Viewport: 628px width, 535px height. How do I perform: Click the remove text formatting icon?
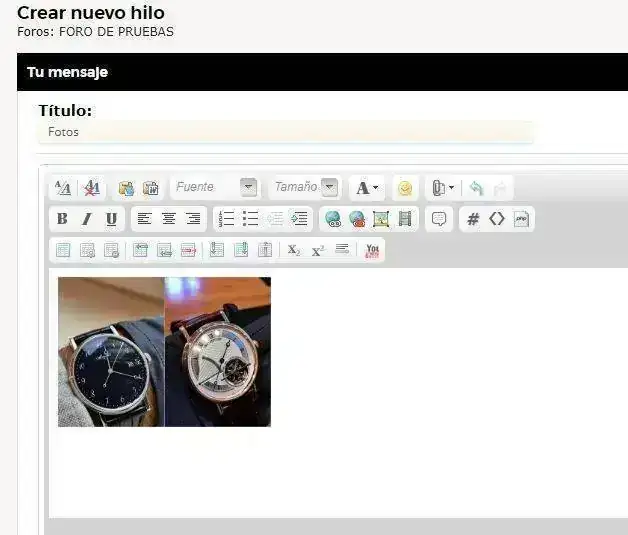click(92, 187)
